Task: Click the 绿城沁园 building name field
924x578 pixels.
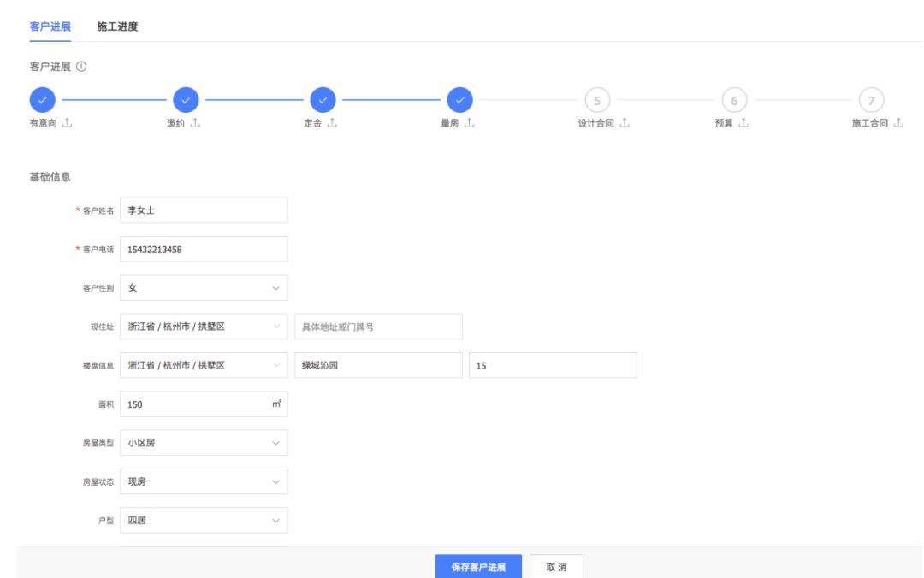Action: coord(378,365)
